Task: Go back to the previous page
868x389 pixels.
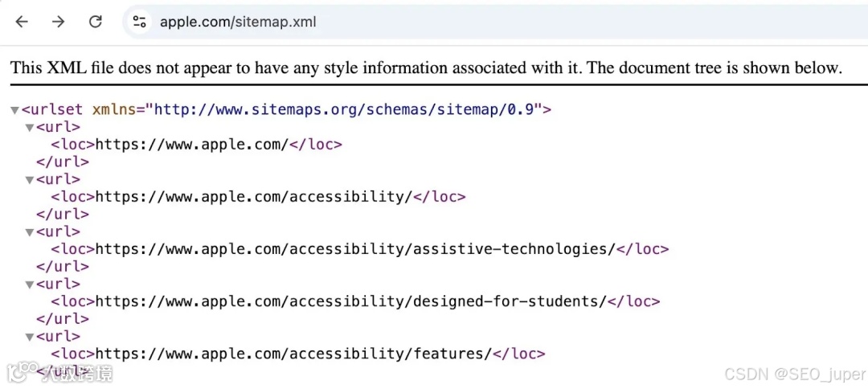Action: pyautogui.click(x=22, y=22)
